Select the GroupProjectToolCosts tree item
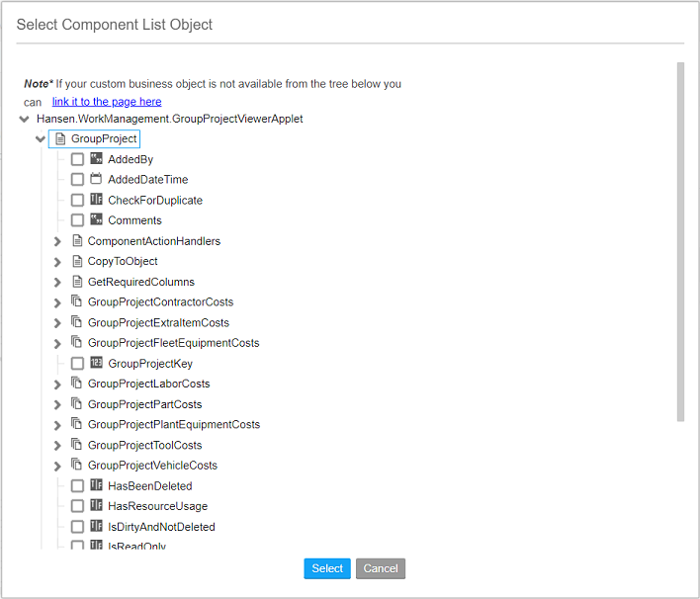This screenshot has height=599, width=700. point(144,445)
